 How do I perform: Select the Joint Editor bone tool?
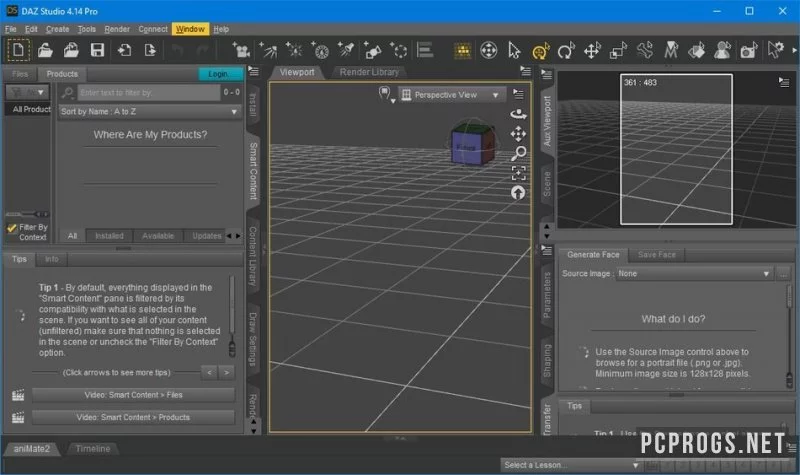644,51
